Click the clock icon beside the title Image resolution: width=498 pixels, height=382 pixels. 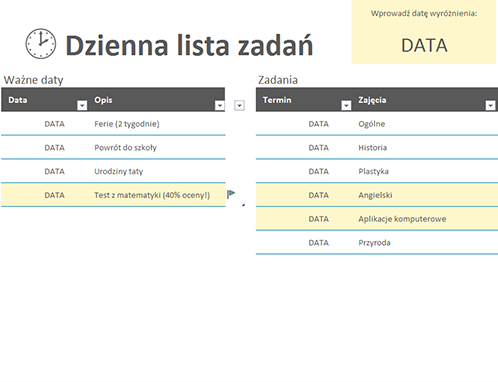point(41,44)
